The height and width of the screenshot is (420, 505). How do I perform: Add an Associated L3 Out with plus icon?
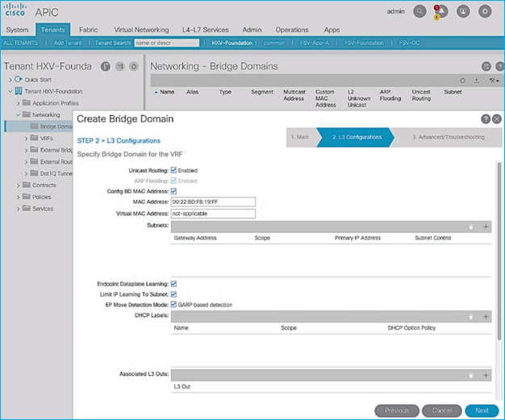tap(486, 376)
